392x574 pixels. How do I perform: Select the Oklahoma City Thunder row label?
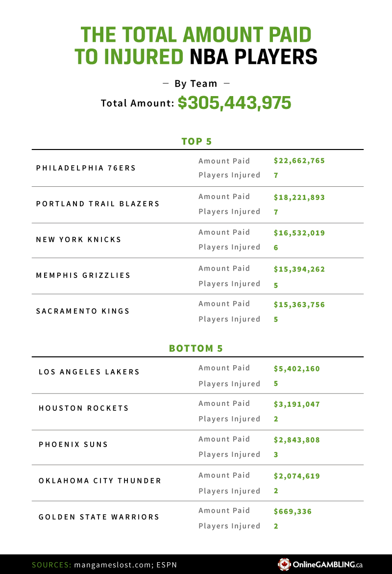click(100, 481)
